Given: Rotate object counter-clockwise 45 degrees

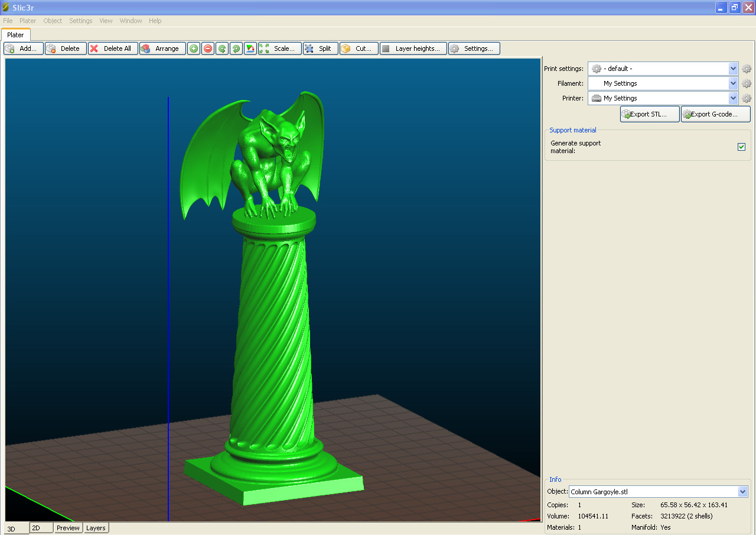Looking at the screenshot, I should click(x=221, y=48).
